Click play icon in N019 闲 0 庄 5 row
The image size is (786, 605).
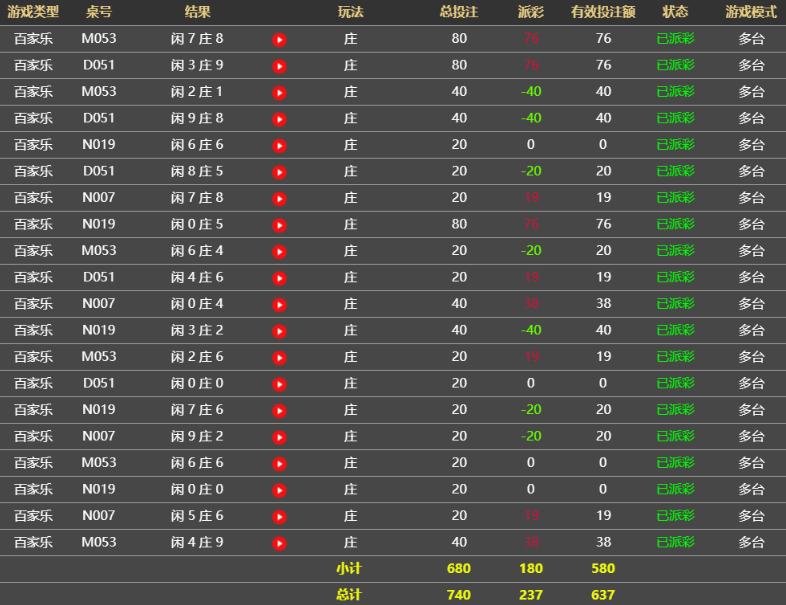(279, 225)
